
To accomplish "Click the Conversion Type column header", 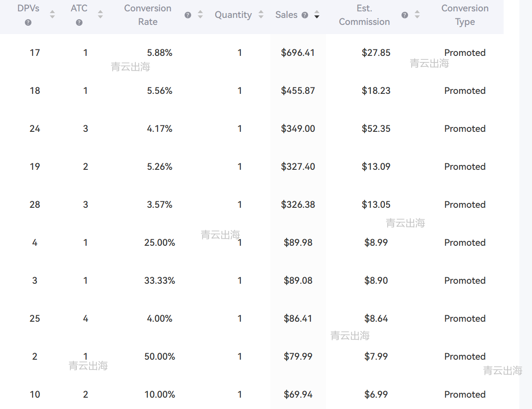I will pyautogui.click(x=465, y=15).
